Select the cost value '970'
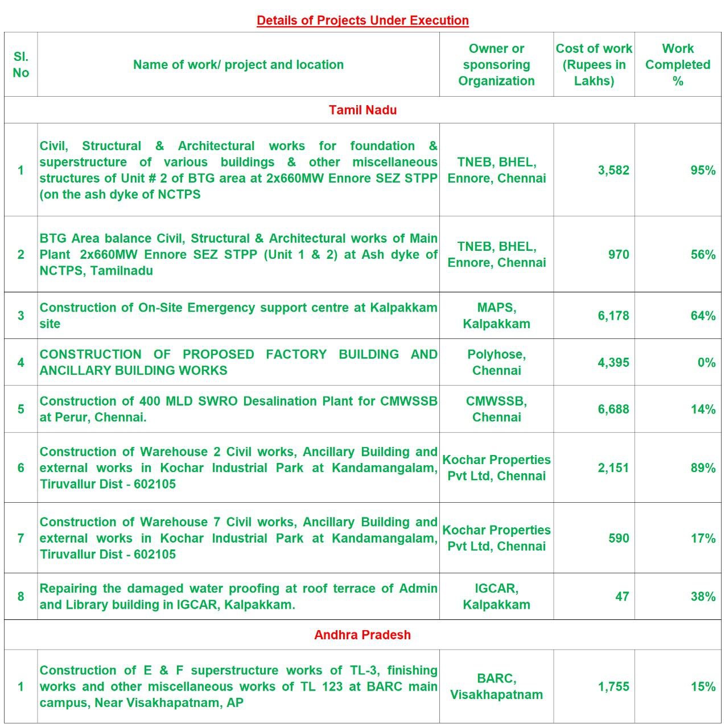Viewport: 725px width, 728px height. pyautogui.click(x=619, y=254)
